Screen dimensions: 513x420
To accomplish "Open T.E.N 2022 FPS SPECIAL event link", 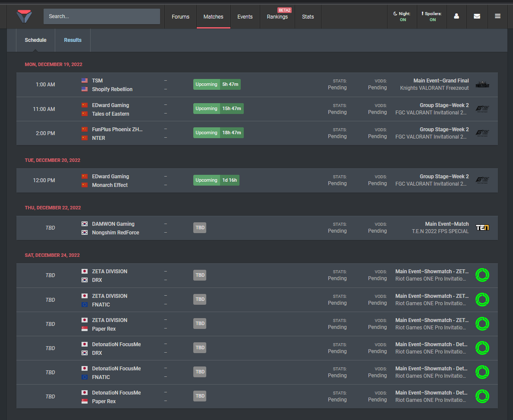I will pyautogui.click(x=440, y=231).
